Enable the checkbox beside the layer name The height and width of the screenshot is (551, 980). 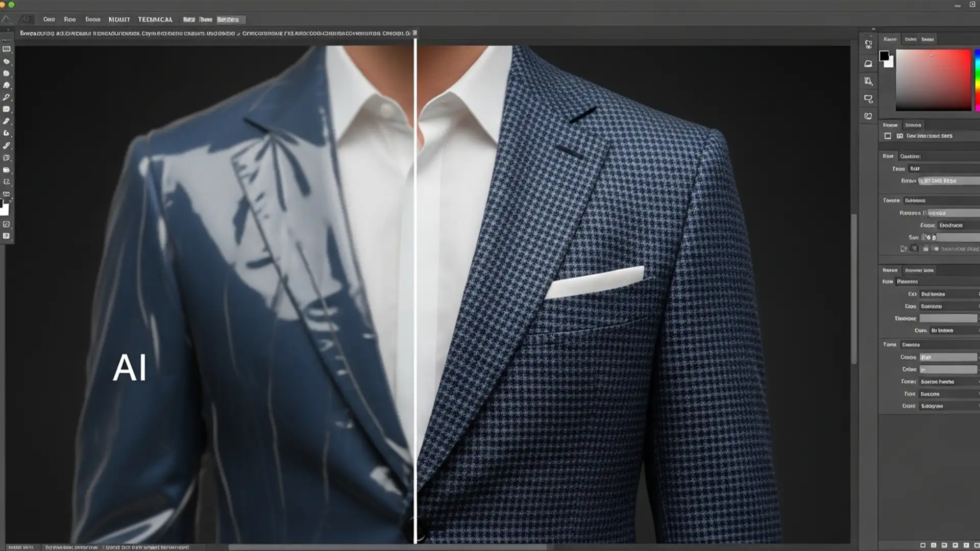click(x=888, y=136)
